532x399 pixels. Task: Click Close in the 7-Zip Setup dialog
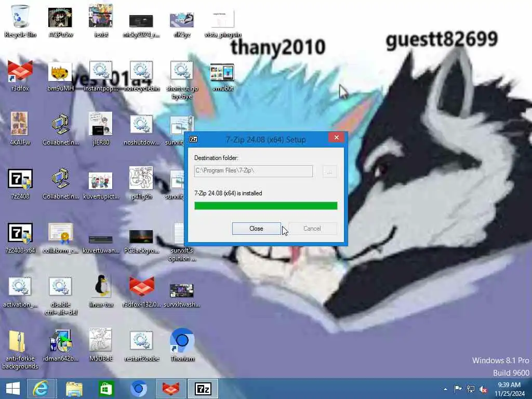pyautogui.click(x=256, y=229)
